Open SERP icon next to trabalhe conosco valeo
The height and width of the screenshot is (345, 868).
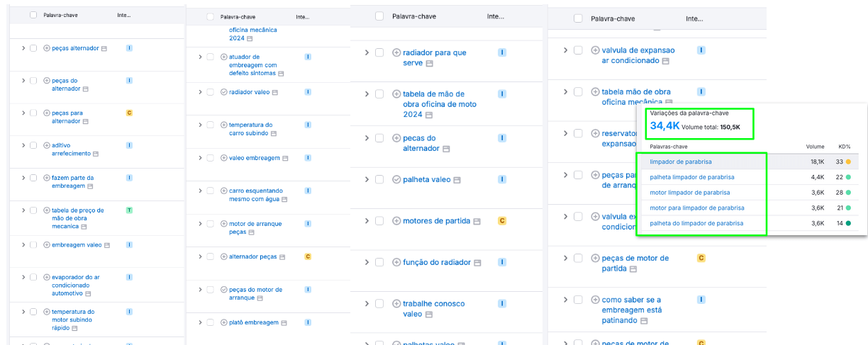[429, 315]
